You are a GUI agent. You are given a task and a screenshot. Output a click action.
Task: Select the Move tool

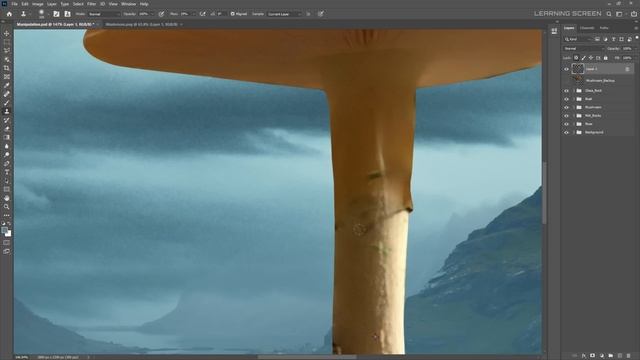tap(7, 33)
